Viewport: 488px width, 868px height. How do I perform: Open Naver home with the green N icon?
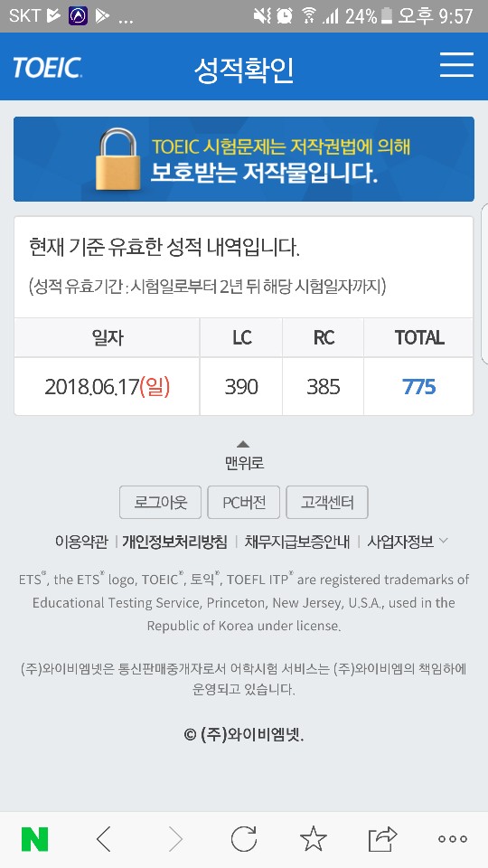(35, 839)
